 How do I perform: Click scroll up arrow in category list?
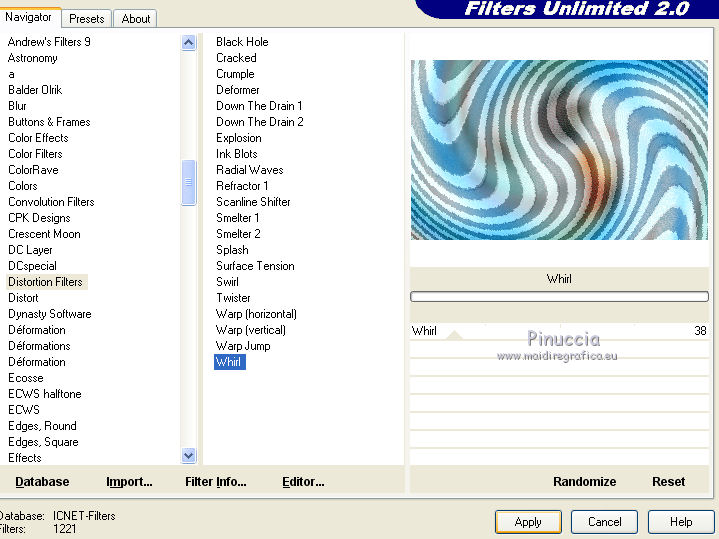pyautogui.click(x=188, y=43)
